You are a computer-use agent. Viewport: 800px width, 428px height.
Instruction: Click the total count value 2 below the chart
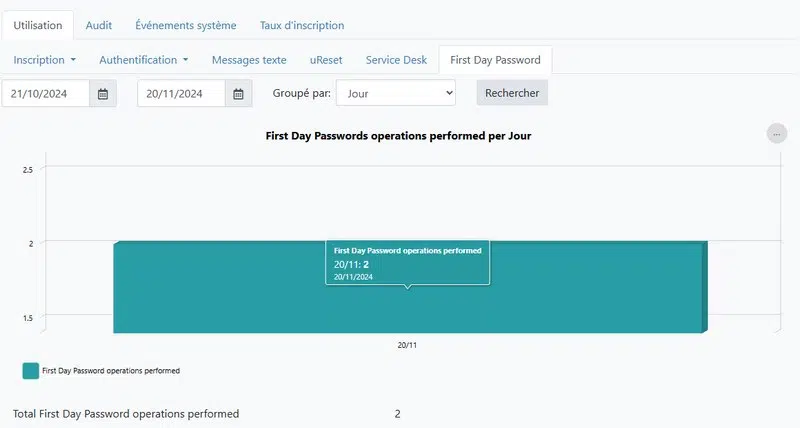[397, 414]
